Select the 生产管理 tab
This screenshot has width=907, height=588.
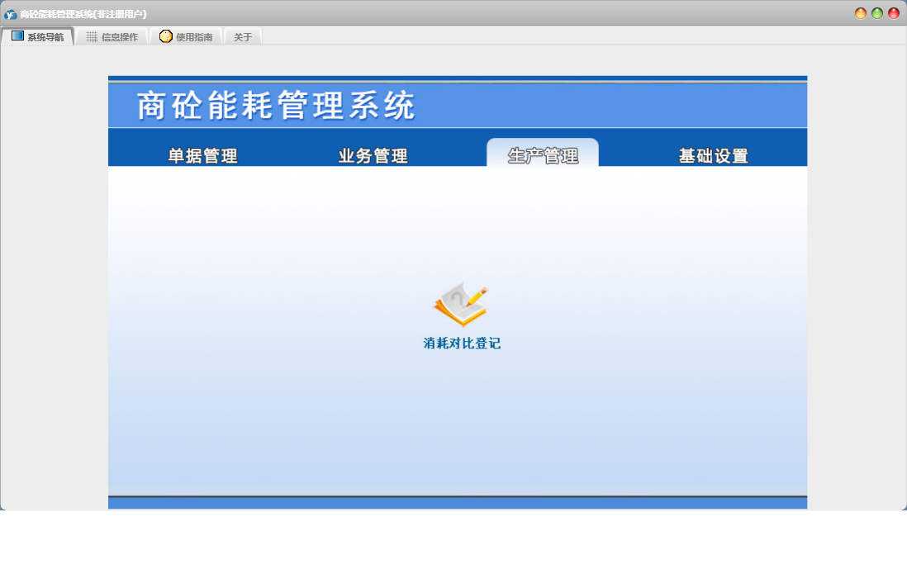tap(543, 154)
